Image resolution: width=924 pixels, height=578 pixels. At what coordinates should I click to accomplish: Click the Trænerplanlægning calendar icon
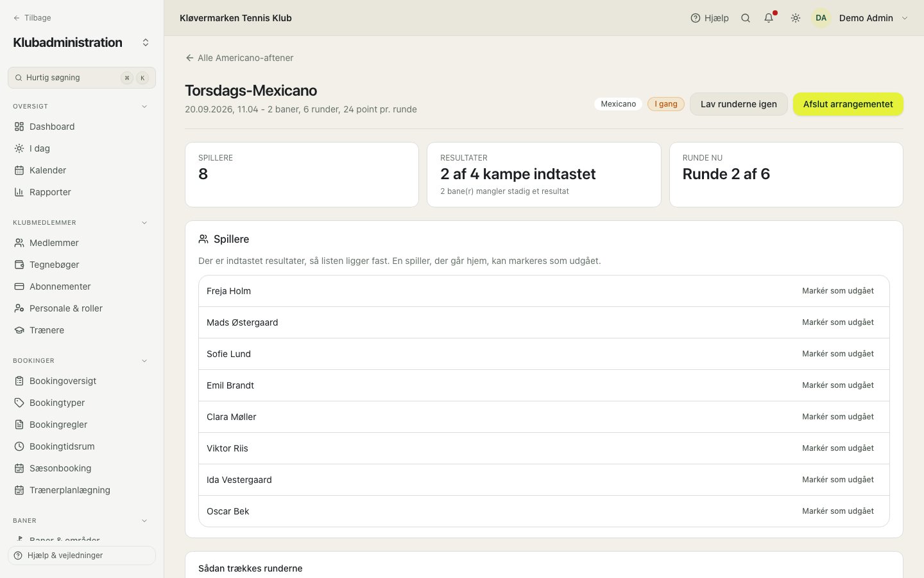(19, 490)
